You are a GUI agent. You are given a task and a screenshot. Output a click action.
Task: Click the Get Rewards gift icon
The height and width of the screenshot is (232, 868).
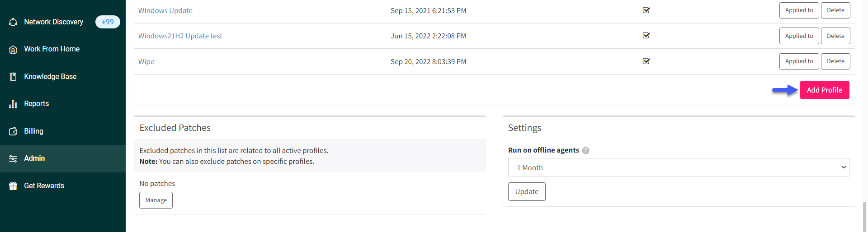(13, 186)
